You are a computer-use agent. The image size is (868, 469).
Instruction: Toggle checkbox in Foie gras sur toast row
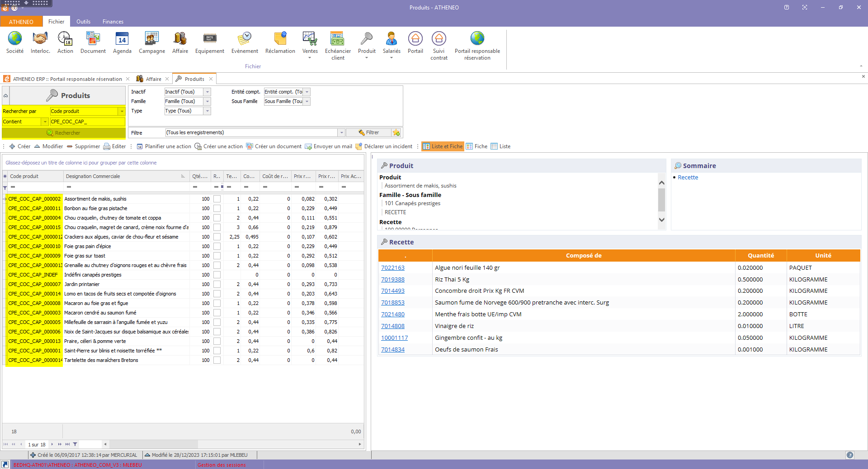click(x=217, y=256)
